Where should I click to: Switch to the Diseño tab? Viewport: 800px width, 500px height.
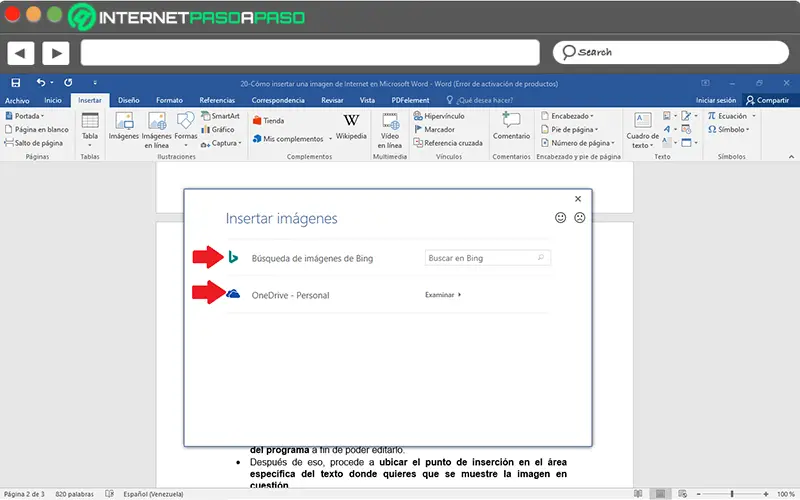(129, 101)
